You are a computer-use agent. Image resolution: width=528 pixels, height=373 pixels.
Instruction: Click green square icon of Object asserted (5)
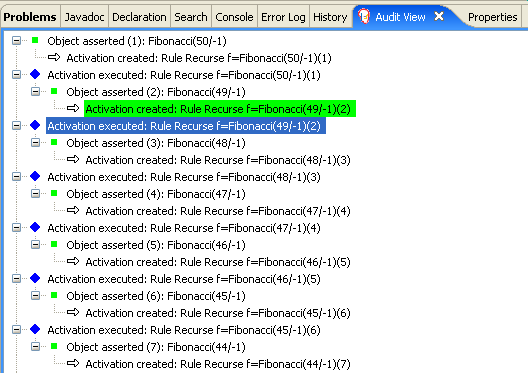[54, 244]
